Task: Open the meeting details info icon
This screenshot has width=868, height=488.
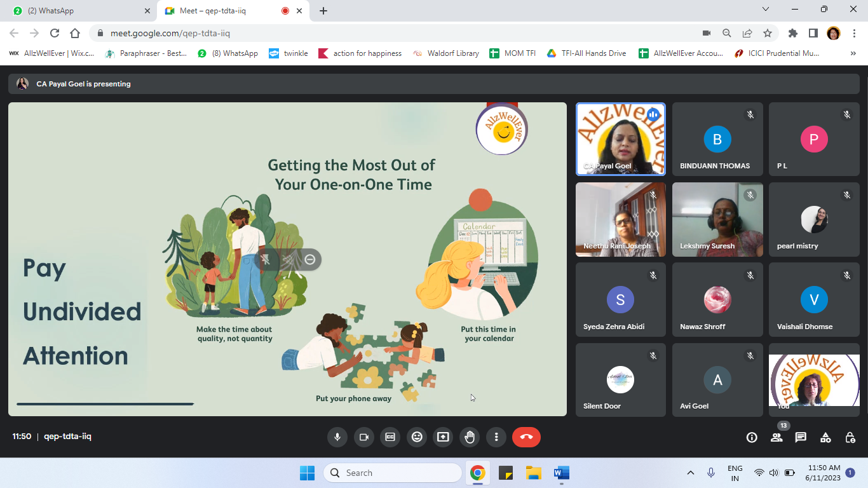Action: [x=752, y=437]
